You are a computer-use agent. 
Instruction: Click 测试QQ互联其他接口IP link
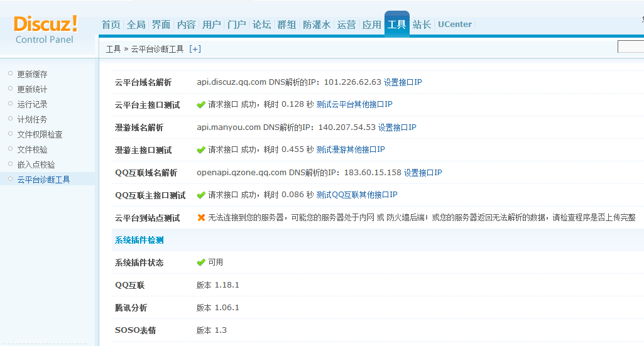(x=357, y=195)
